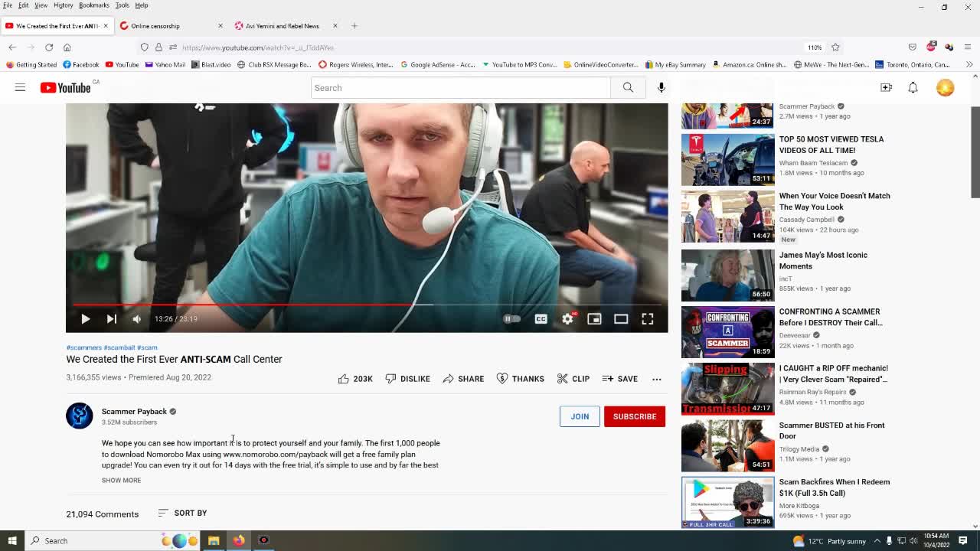Switch to Avi Yemini and Rebel News tab
The image size is (980, 551).
click(x=287, y=26)
